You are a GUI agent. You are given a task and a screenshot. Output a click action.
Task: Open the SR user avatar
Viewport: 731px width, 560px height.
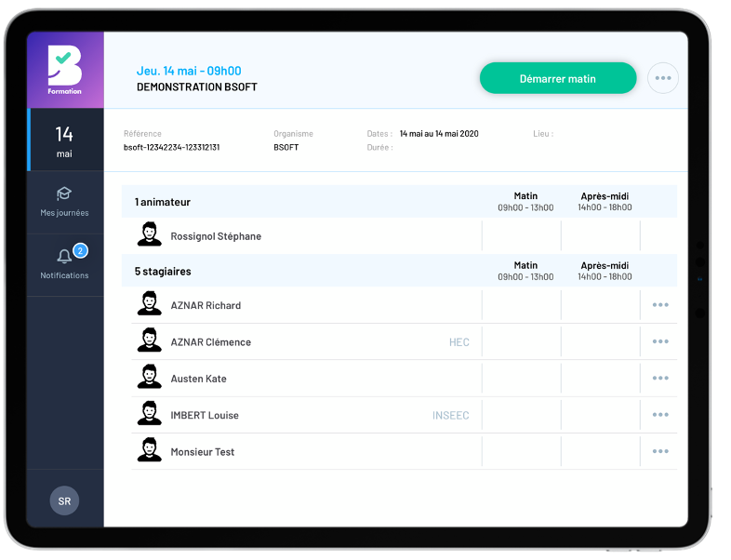tap(64, 500)
